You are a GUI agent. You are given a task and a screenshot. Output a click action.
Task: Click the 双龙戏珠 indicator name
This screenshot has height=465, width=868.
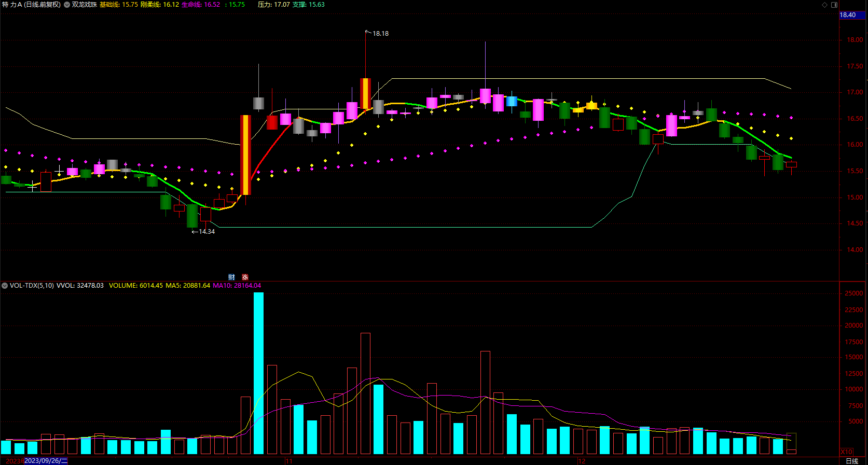click(85, 5)
